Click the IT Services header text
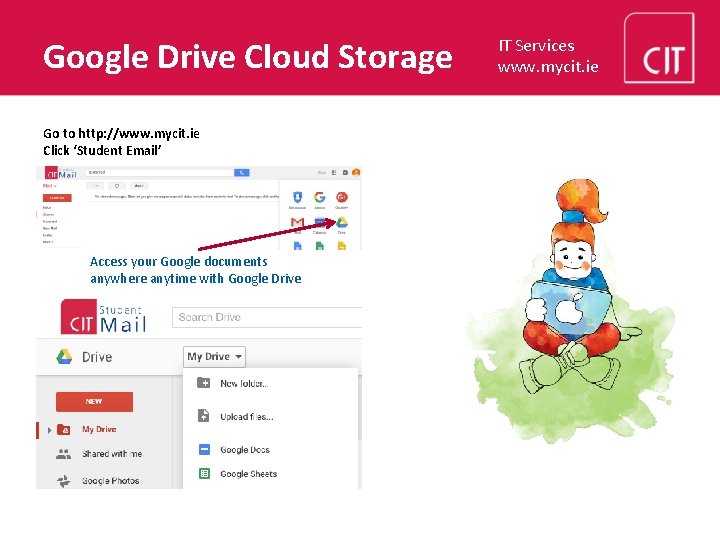This screenshot has width=720, height=540. [536, 45]
